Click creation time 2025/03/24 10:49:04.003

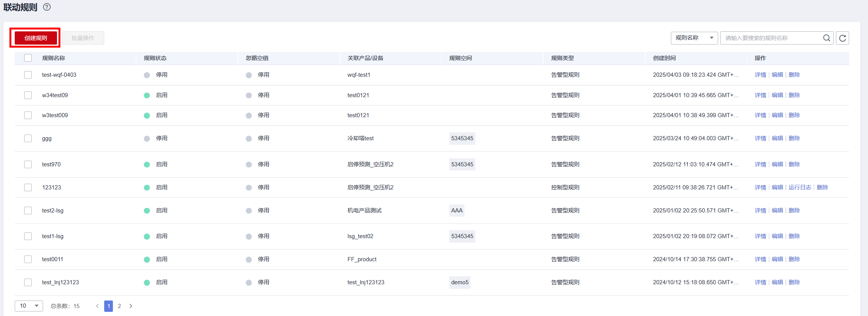[x=695, y=138]
